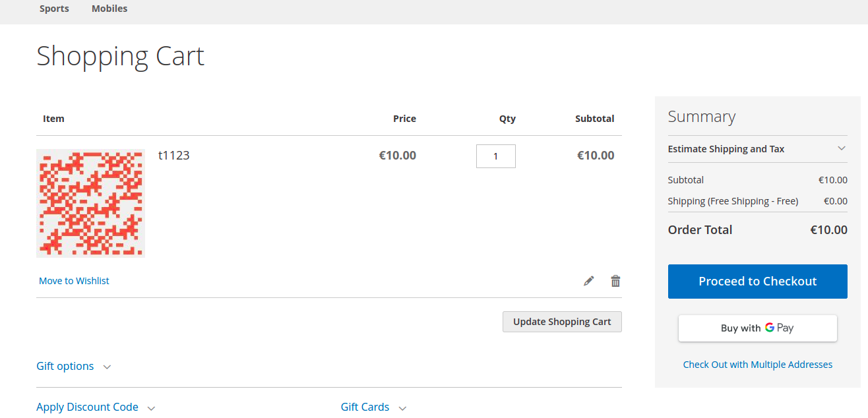Click the Subtotal column header
Image resolution: width=868 pixels, height=418 pixels.
pyautogui.click(x=594, y=118)
